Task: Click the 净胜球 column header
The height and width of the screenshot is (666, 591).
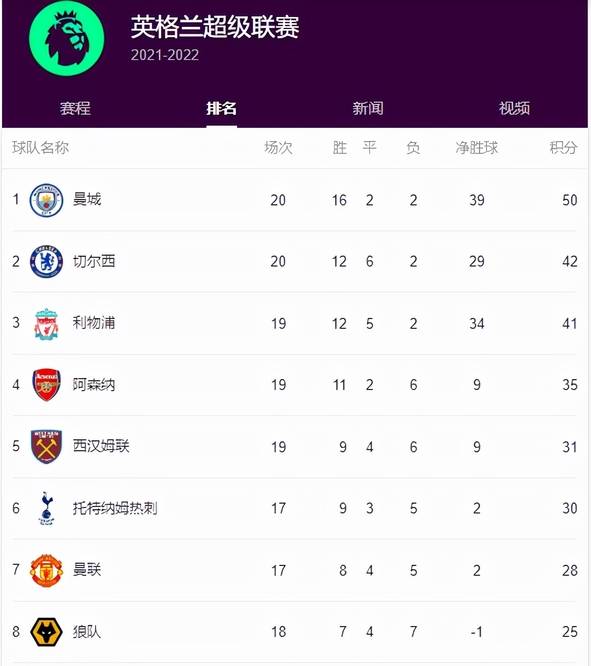Action: click(x=477, y=148)
